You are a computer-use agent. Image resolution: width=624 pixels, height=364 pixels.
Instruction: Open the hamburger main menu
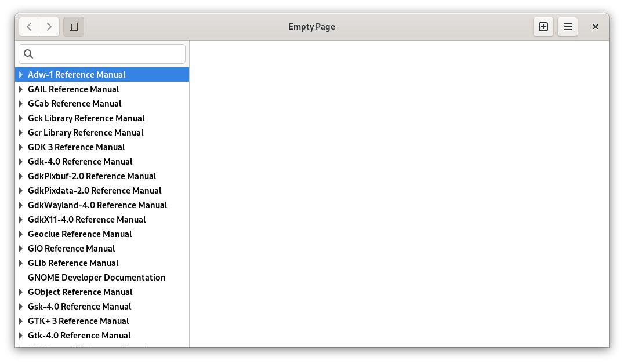(568, 27)
